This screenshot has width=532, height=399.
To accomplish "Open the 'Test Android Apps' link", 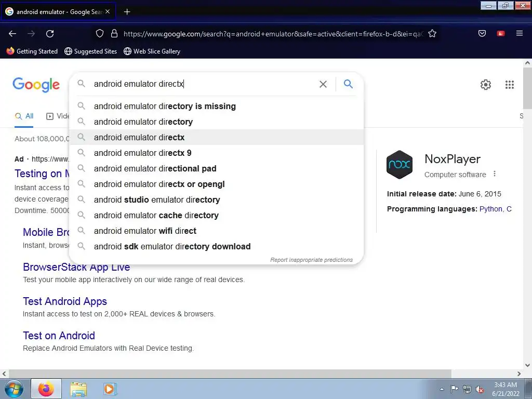I will point(65,301).
